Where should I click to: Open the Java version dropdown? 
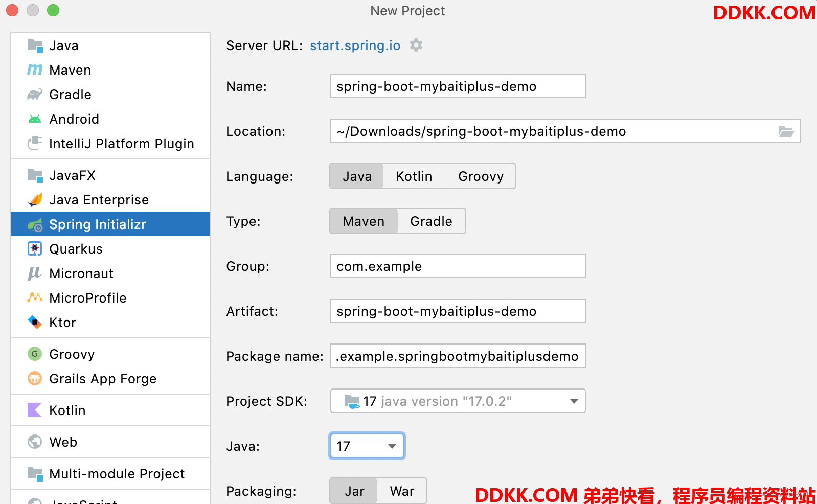[x=367, y=446]
